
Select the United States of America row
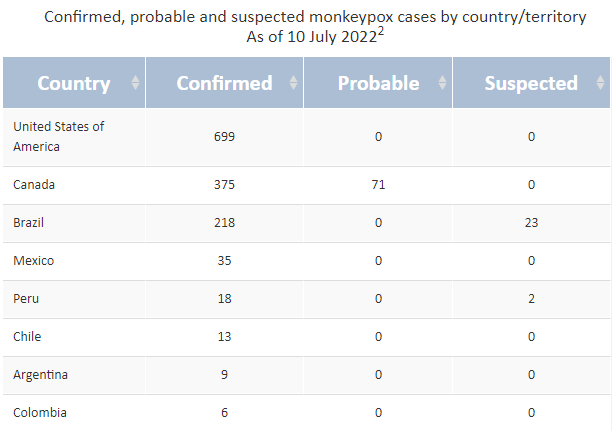pos(306,137)
